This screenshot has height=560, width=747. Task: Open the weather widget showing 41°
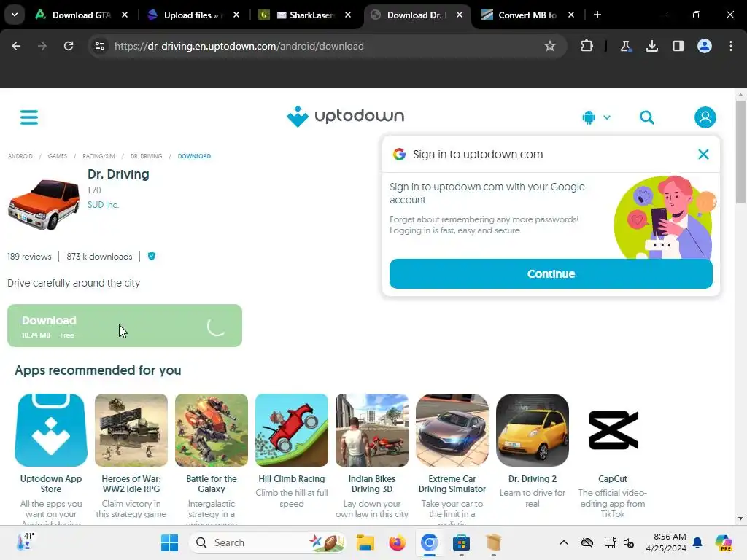(26, 542)
